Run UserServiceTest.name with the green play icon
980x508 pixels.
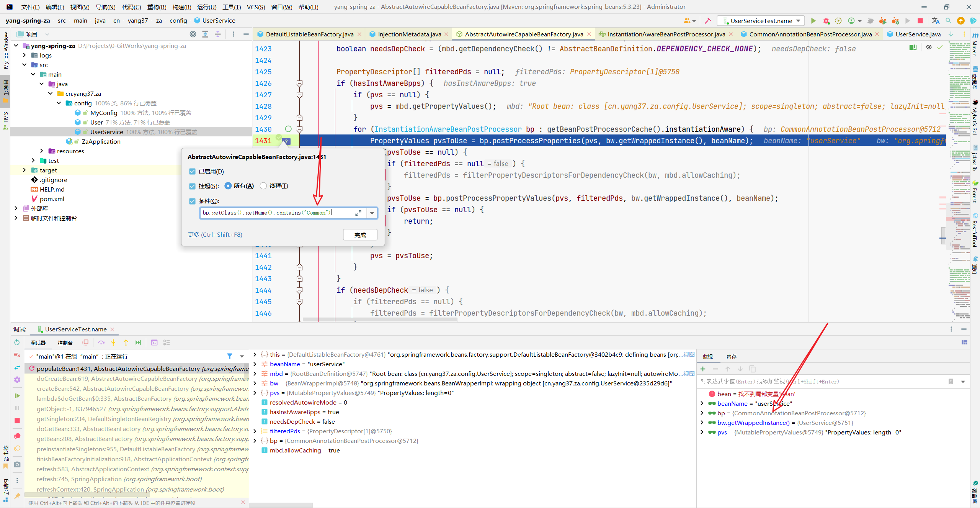tap(813, 21)
